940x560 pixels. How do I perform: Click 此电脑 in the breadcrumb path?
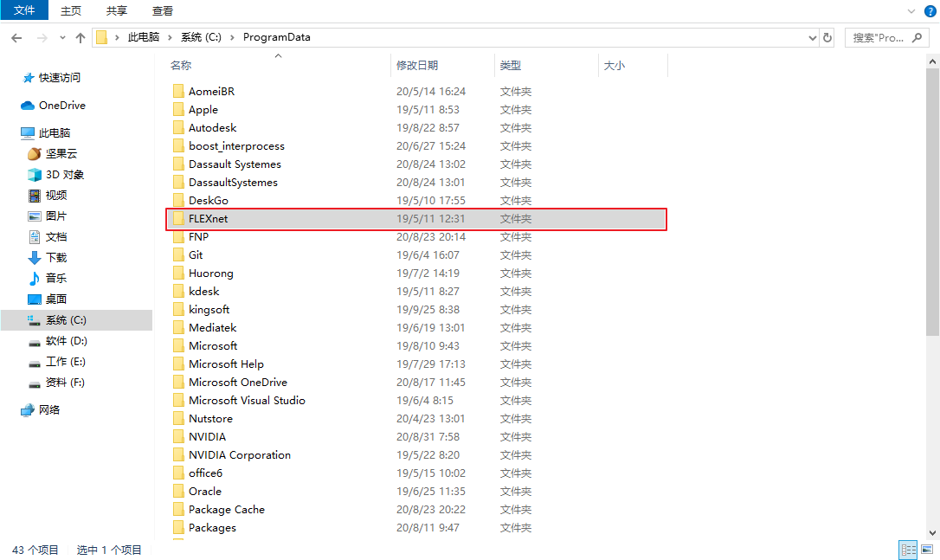144,38
